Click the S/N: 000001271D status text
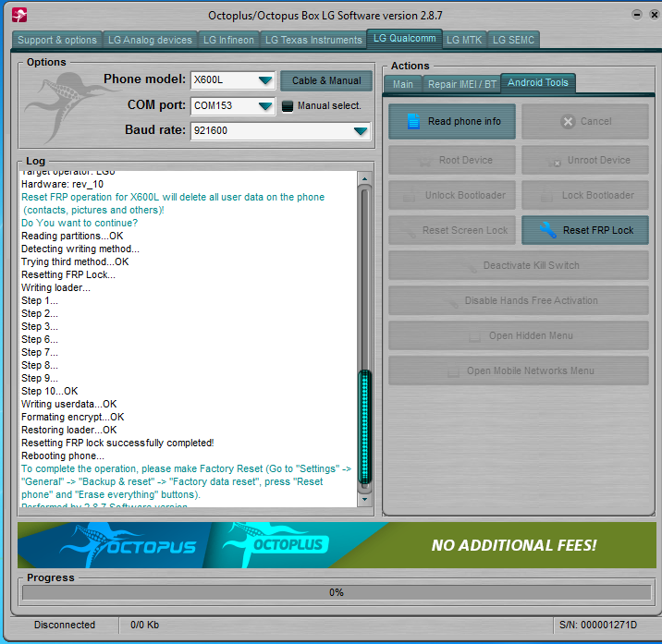This screenshot has width=662, height=644. 598,625
